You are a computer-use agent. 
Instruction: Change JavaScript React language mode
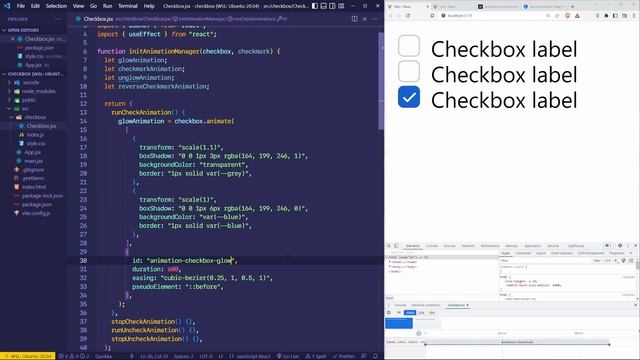[x=253, y=356]
